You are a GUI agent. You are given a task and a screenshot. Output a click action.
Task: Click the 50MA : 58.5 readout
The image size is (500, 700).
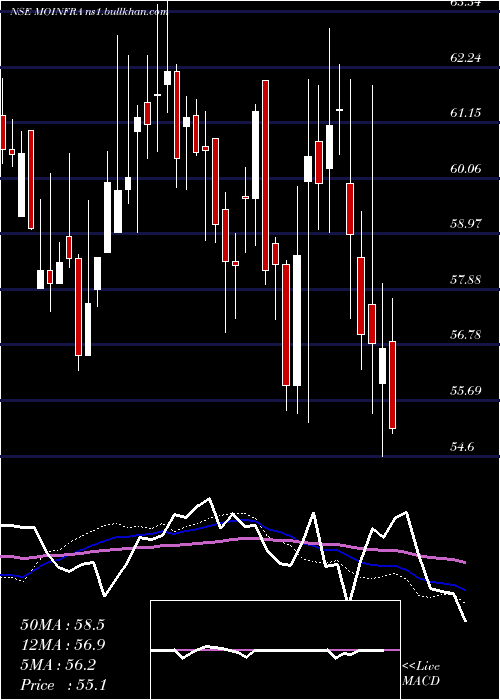pos(62,625)
